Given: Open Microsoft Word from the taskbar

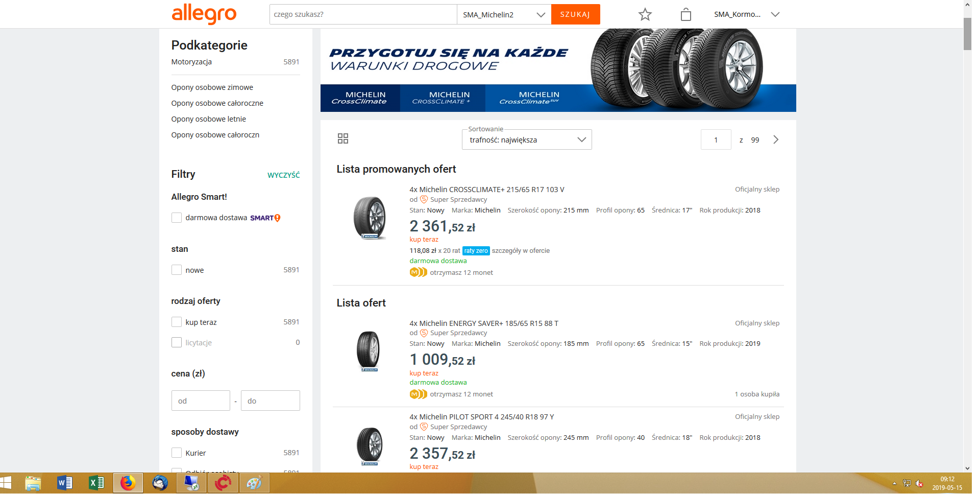Looking at the screenshot, I should click(x=65, y=483).
